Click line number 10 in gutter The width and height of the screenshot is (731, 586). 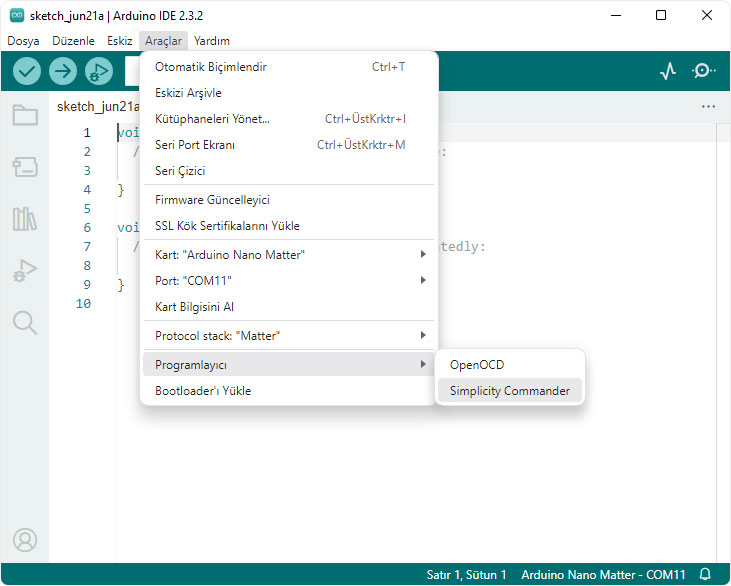point(83,303)
